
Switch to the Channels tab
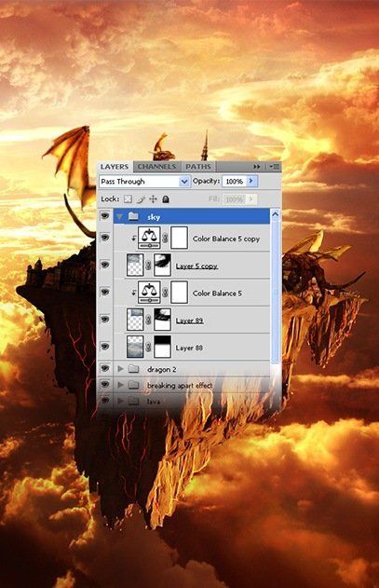[x=156, y=167]
